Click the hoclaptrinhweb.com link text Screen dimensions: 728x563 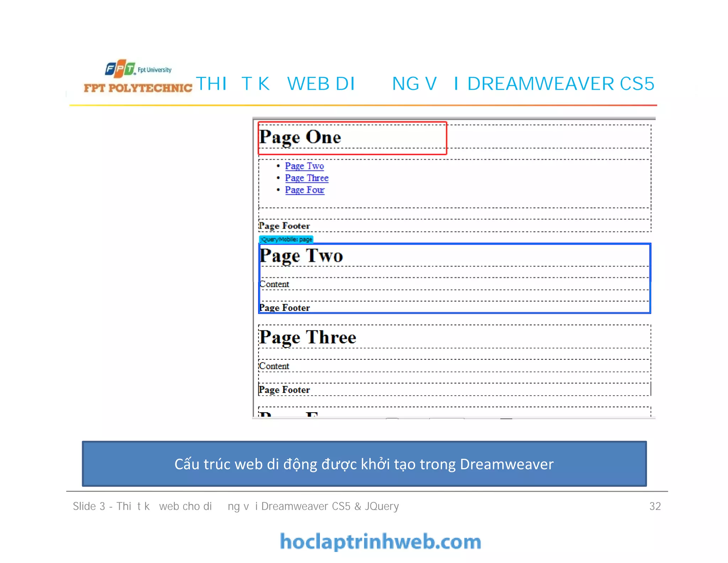pyautogui.click(x=380, y=542)
